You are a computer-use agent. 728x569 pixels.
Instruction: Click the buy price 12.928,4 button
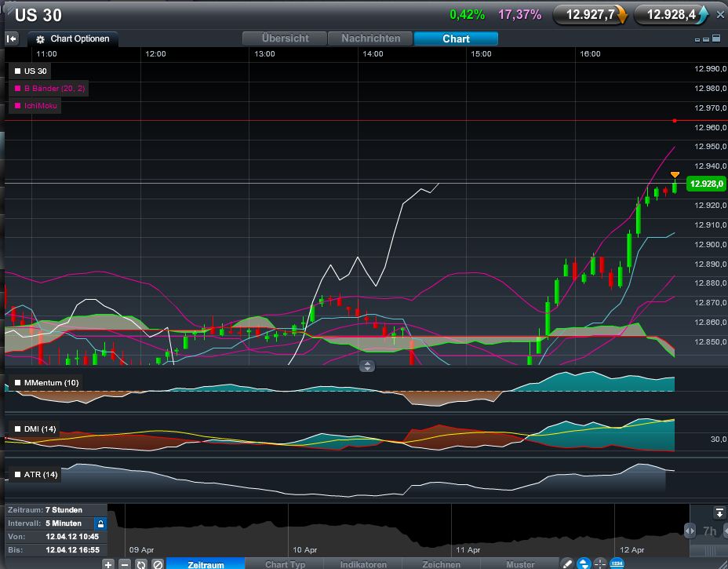[x=671, y=14]
